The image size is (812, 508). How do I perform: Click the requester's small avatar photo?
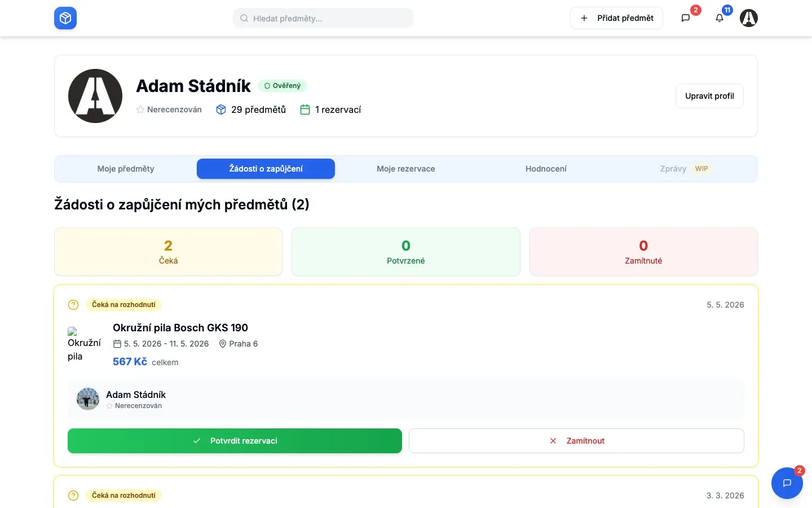point(88,399)
